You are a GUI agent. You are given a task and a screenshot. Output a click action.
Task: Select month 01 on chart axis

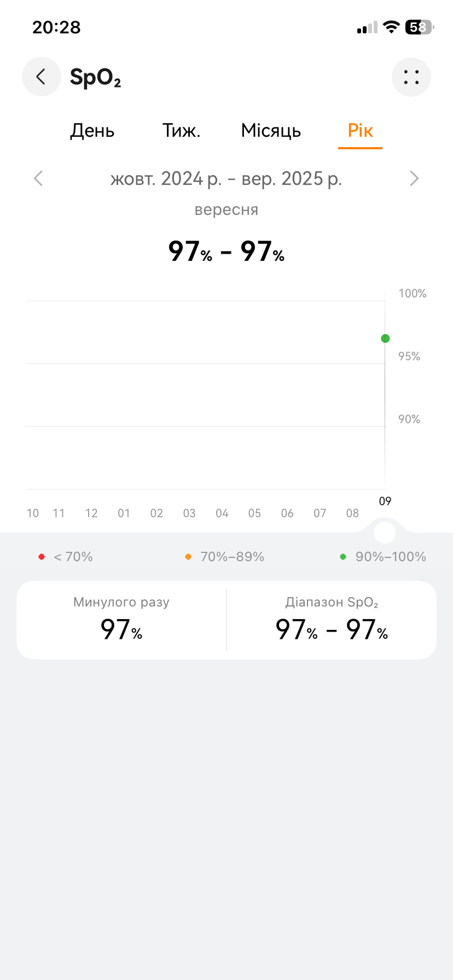124,513
